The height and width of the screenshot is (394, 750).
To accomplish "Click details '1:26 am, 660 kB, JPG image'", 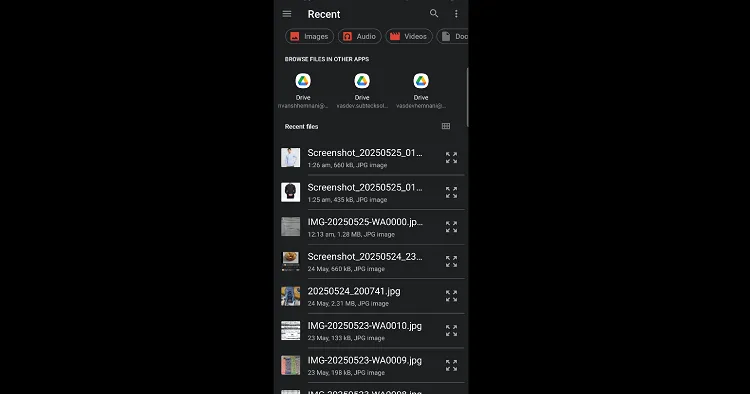I will [x=347, y=165].
